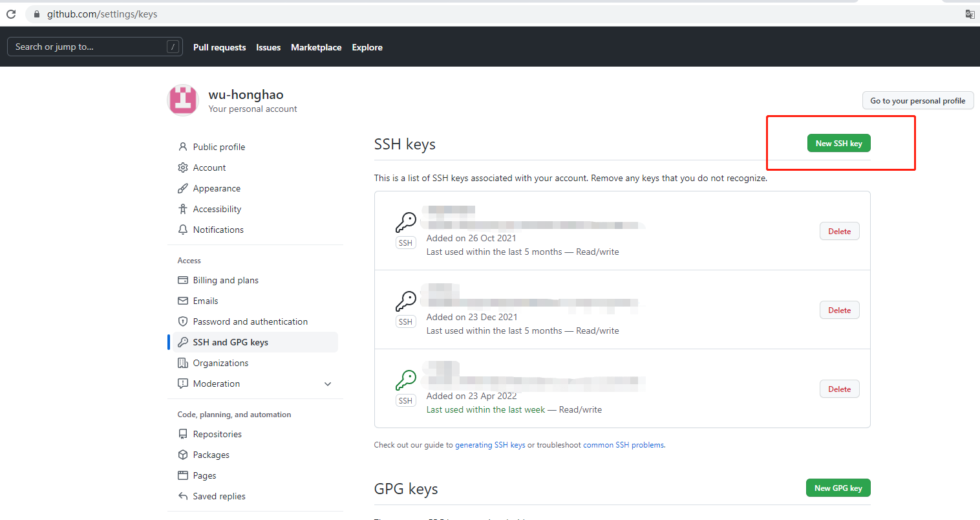Open Saved replies settings
Screen dimensions: 980x520
[x=255, y=496]
